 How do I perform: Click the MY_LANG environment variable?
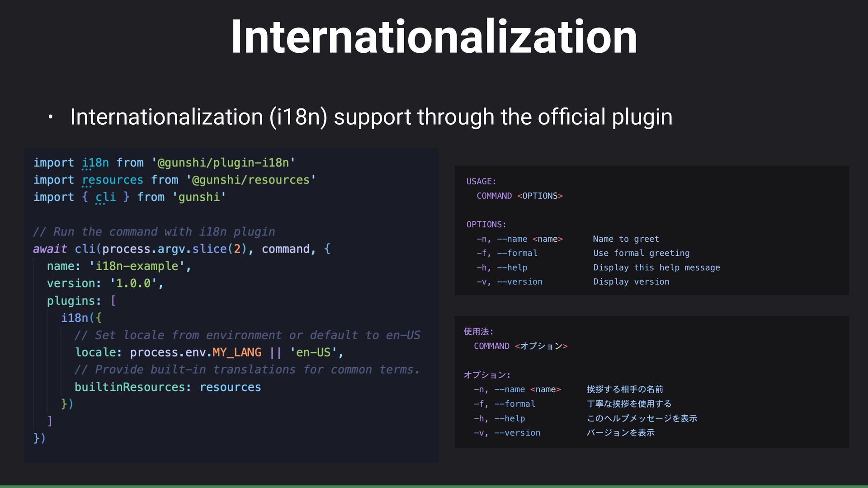237,352
